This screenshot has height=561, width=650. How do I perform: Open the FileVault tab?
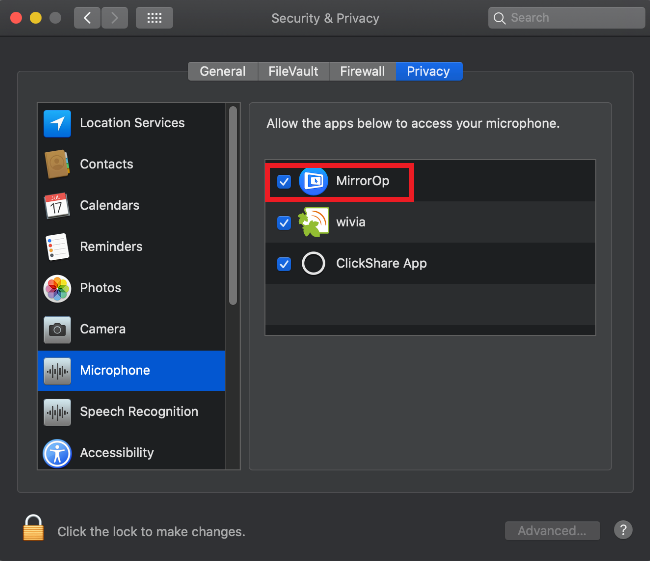coord(293,71)
